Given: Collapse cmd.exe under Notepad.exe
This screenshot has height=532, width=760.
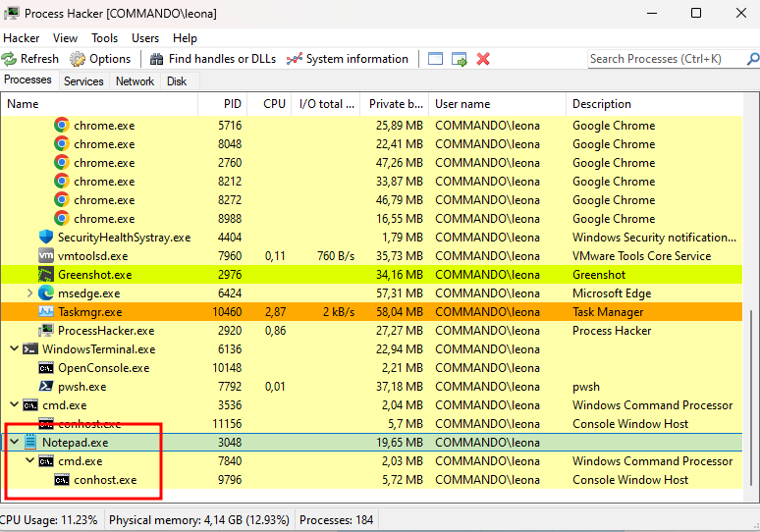Looking at the screenshot, I should coord(29,461).
